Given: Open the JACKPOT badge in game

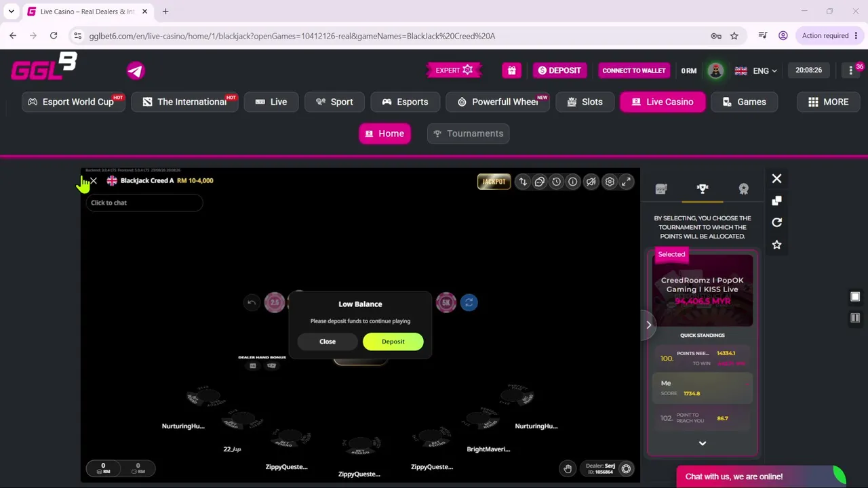Looking at the screenshot, I should coord(494,182).
